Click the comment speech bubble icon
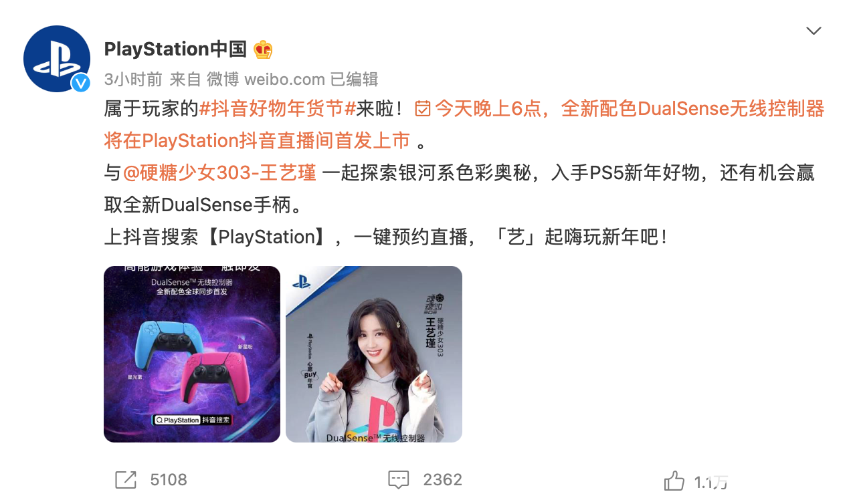This screenshot has width=851, height=504. [399, 479]
